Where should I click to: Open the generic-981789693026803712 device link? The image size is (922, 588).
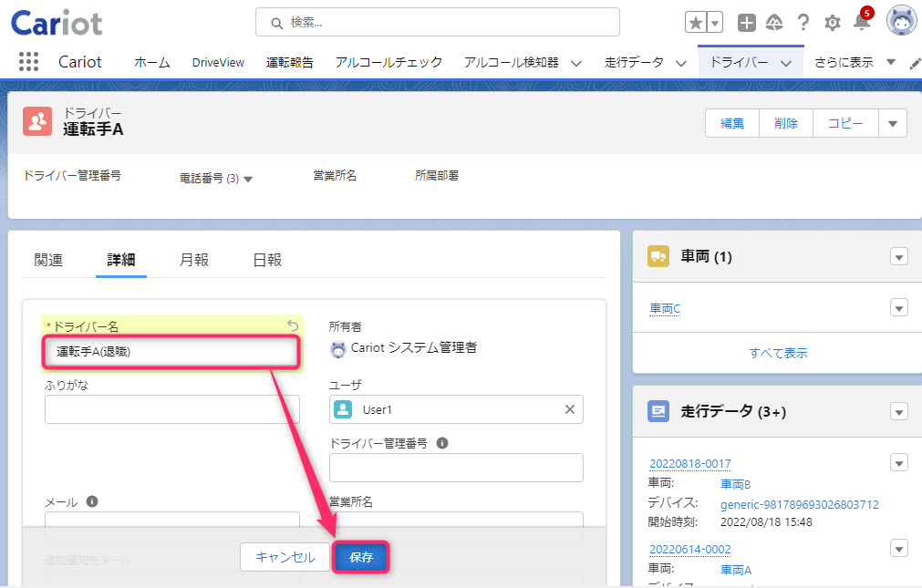(800, 504)
